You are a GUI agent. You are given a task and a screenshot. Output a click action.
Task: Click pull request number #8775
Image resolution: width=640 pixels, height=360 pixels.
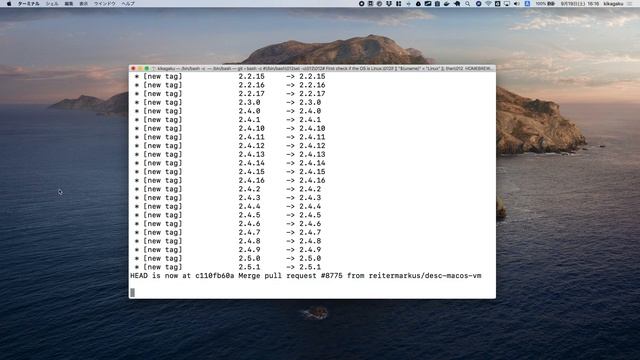[331, 276]
